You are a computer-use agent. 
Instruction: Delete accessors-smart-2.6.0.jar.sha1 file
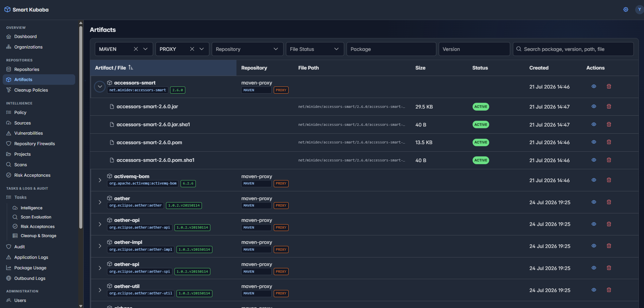pyautogui.click(x=609, y=124)
